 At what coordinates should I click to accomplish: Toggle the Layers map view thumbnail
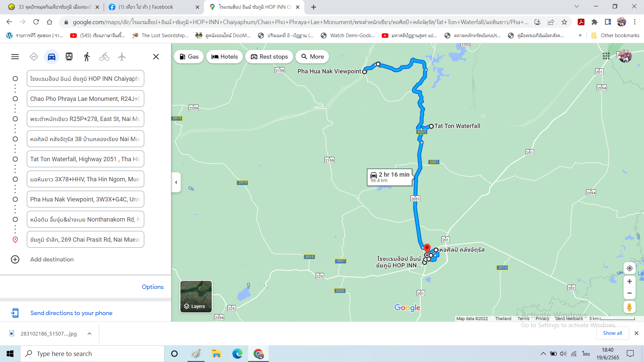196,296
